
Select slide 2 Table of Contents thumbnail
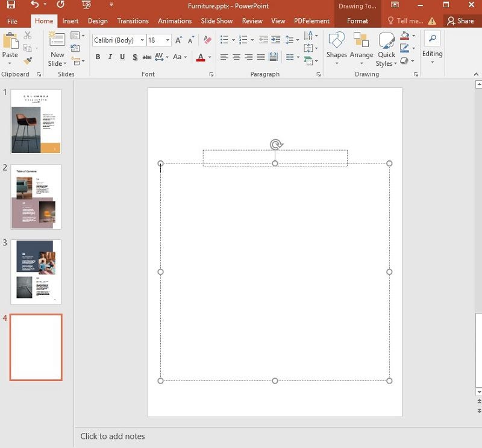[x=36, y=197]
